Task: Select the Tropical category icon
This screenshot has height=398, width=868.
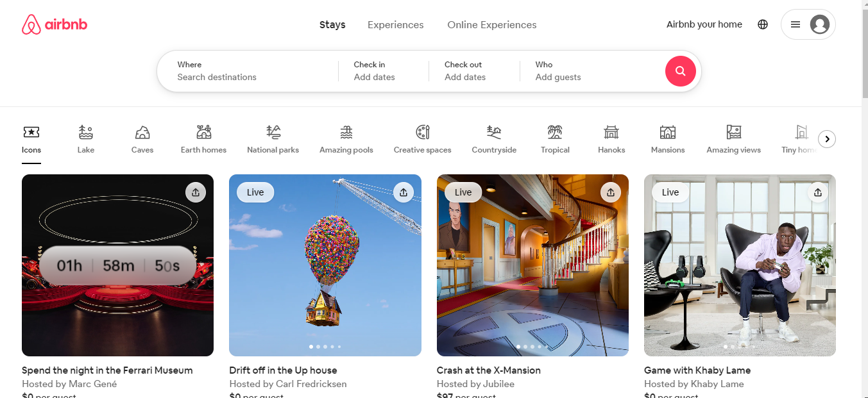Action: 555,132
